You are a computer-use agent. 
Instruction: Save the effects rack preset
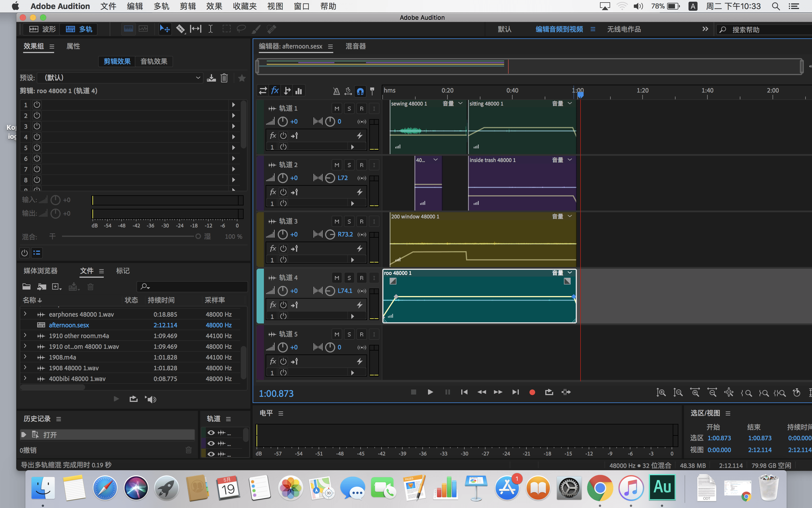211,78
